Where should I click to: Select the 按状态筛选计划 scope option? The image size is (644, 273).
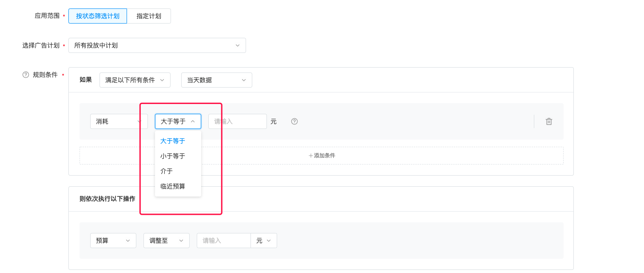click(98, 16)
